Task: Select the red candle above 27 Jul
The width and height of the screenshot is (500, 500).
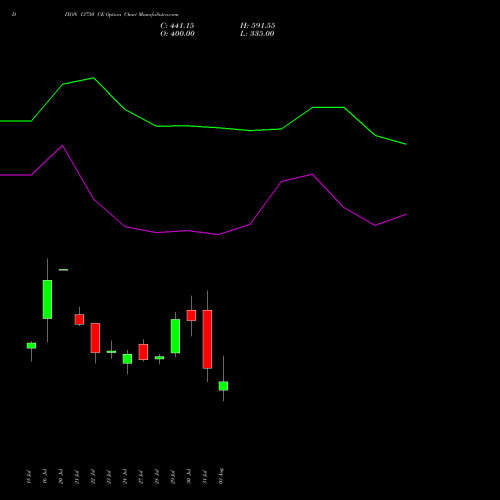Action: tap(143, 352)
